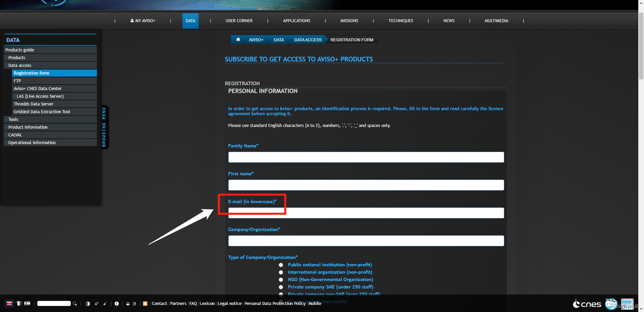Click the Subscribe to get access heading
Screen dimensions: 644x312
coord(299,59)
